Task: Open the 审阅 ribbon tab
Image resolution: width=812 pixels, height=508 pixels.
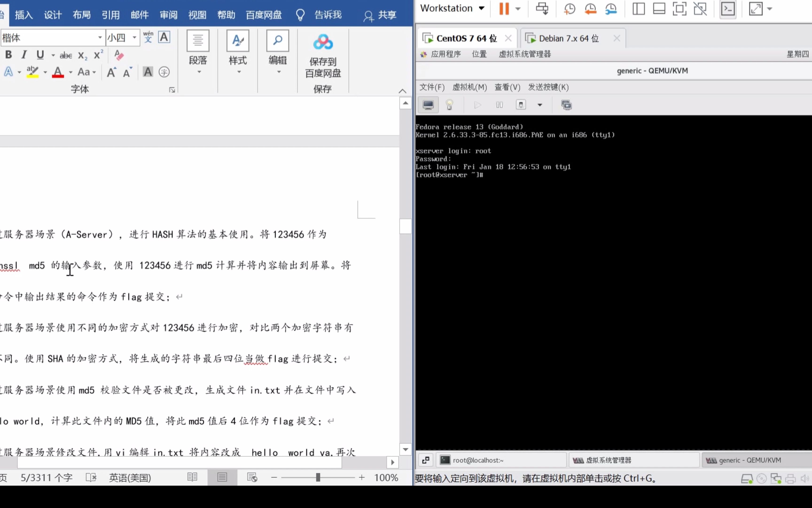Action: pyautogui.click(x=168, y=15)
